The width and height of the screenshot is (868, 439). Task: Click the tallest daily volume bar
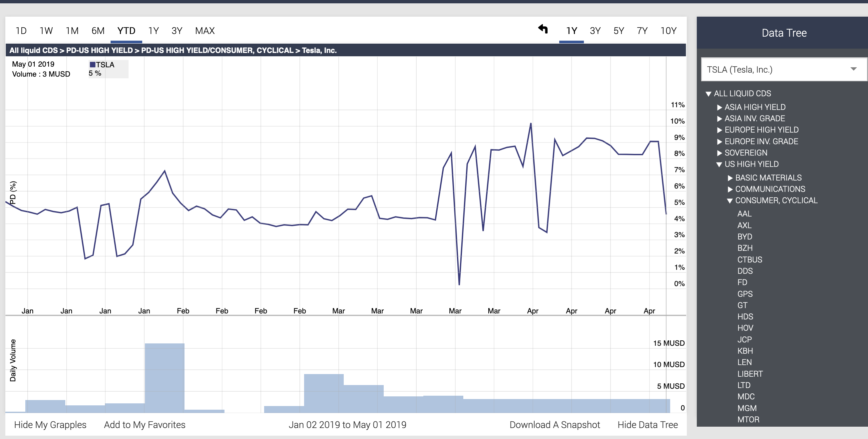(165, 377)
